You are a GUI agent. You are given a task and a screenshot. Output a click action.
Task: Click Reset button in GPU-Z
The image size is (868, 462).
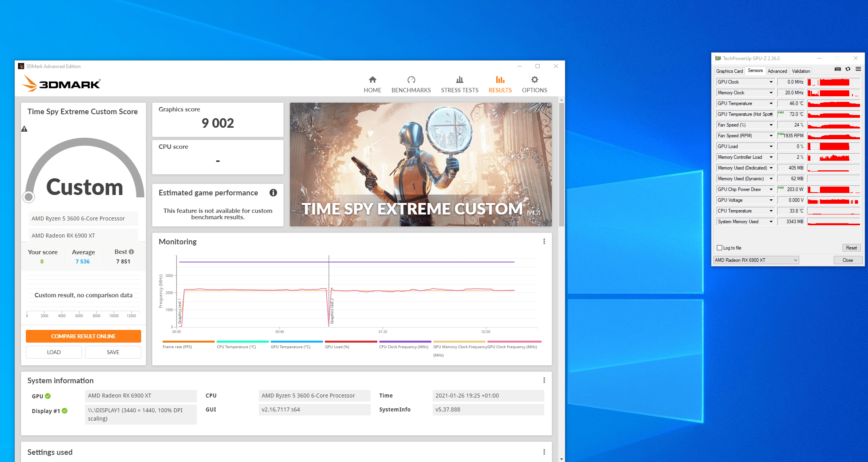point(851,248)
